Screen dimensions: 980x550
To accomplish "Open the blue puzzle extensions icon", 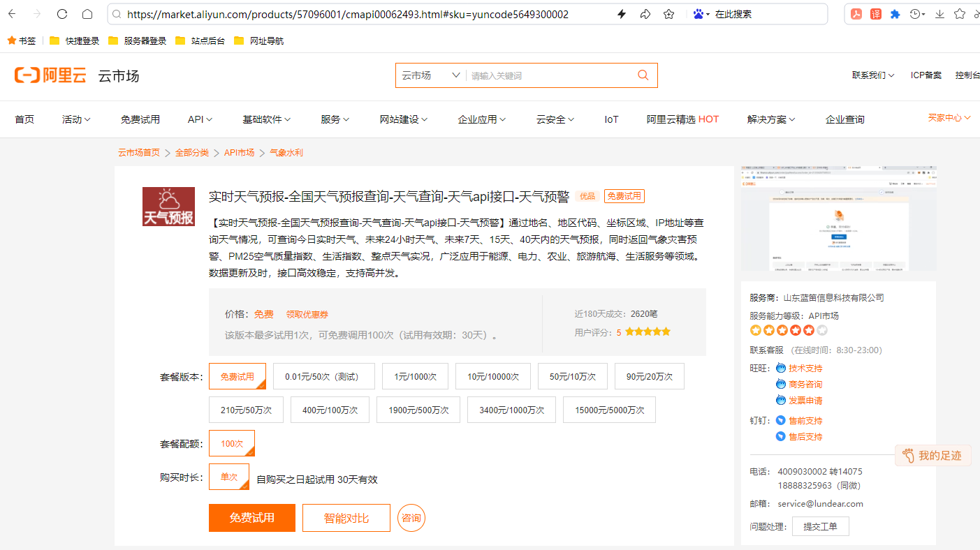I will point(895,14).
